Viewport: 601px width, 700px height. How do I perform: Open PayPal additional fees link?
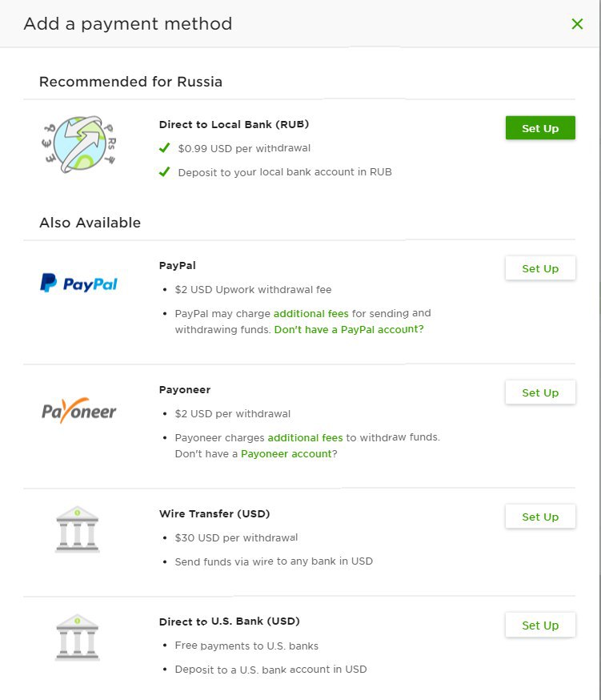311,313
